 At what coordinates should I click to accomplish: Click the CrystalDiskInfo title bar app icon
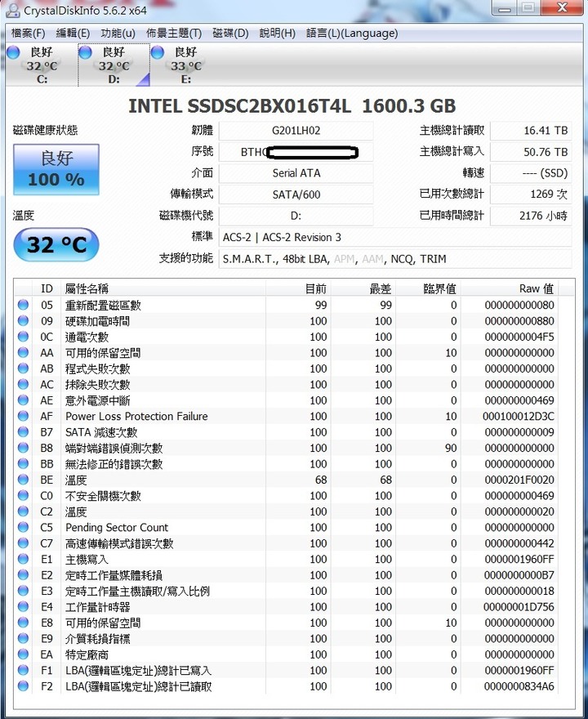[13, 10]
